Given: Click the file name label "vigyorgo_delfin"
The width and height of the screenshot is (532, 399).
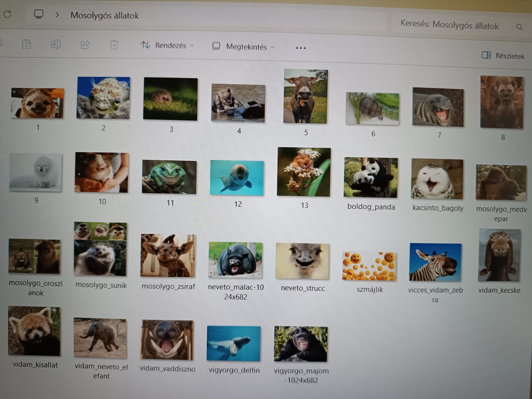Looking at the screenshot, I should pyautogui.click(x=234, y=370).
